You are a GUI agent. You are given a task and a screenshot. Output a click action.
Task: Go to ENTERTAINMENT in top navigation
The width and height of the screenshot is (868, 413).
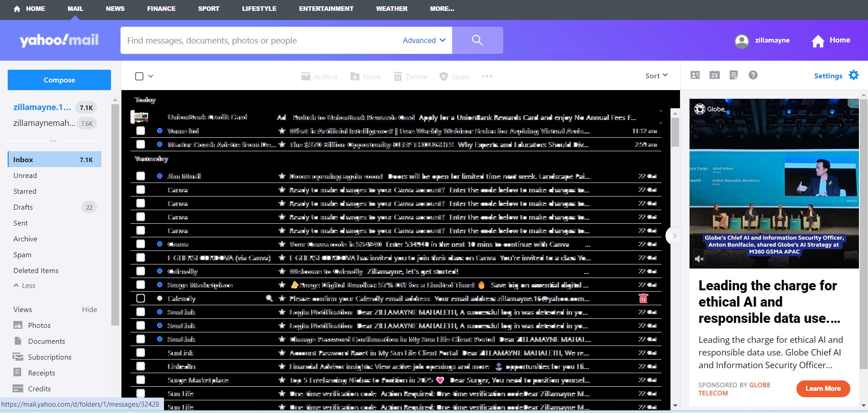pyautogui.click(x=326, y=9)
